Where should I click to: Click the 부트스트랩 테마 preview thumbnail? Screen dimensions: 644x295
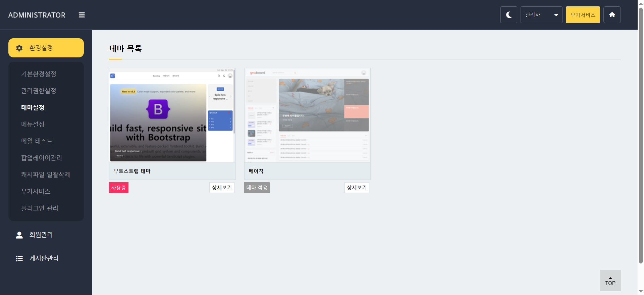pyautogui.click(x=172, y=115)
